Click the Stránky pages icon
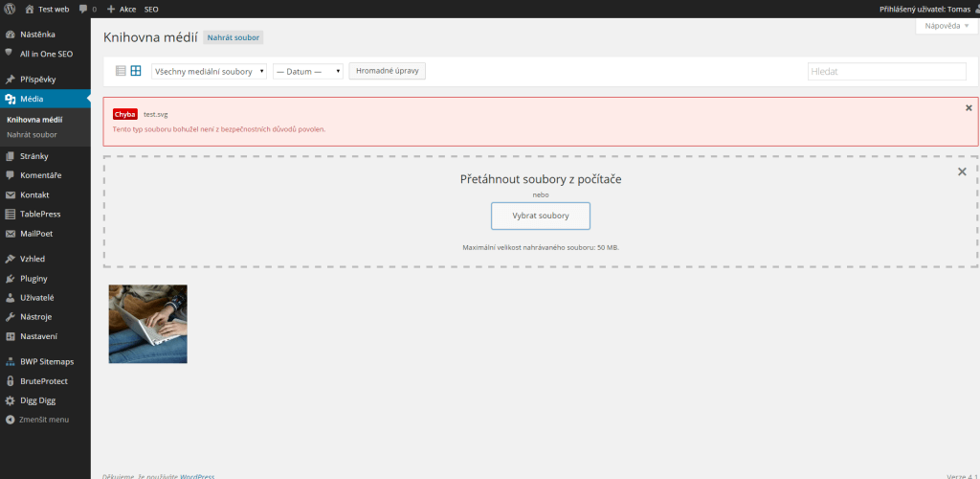980x479 pixels. point(10,156)
